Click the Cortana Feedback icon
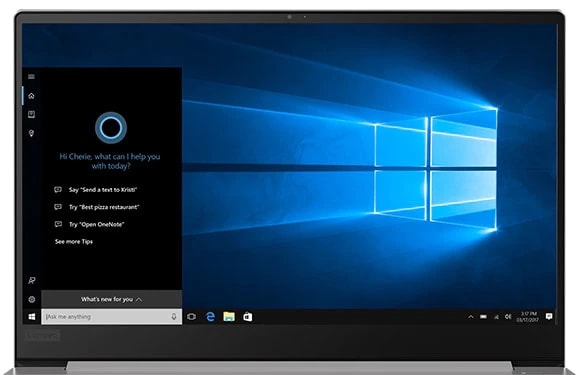This screenshot has width=577, height=375. (x=32, y=280)
